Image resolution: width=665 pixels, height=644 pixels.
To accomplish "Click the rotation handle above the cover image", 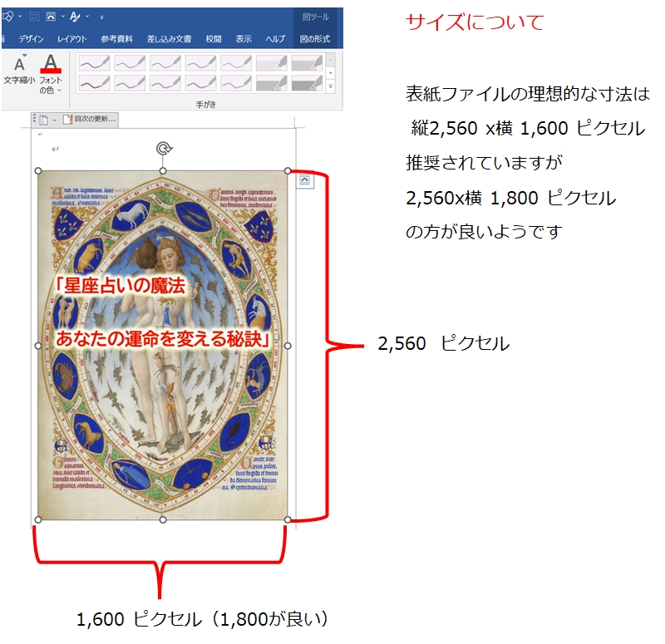I will [164, 149].
